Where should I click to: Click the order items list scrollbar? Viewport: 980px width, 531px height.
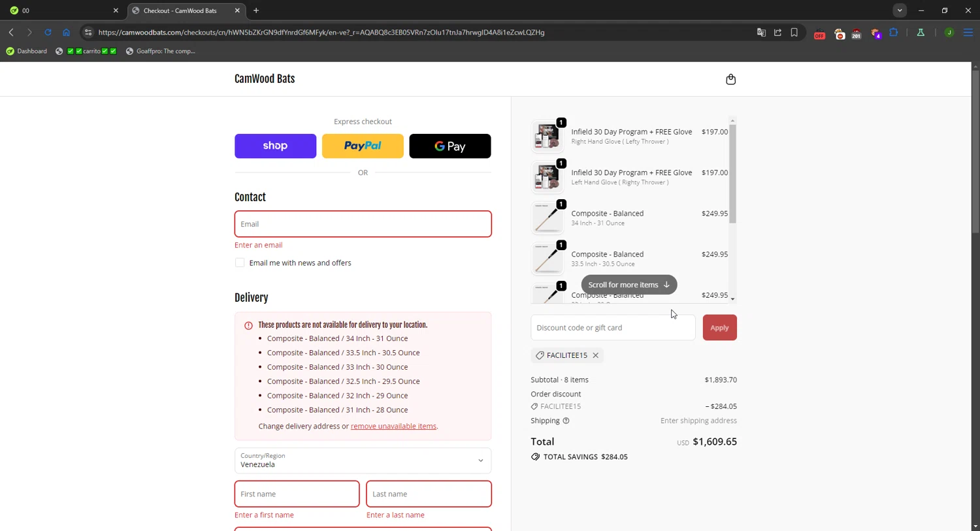(x=732, y=173)
